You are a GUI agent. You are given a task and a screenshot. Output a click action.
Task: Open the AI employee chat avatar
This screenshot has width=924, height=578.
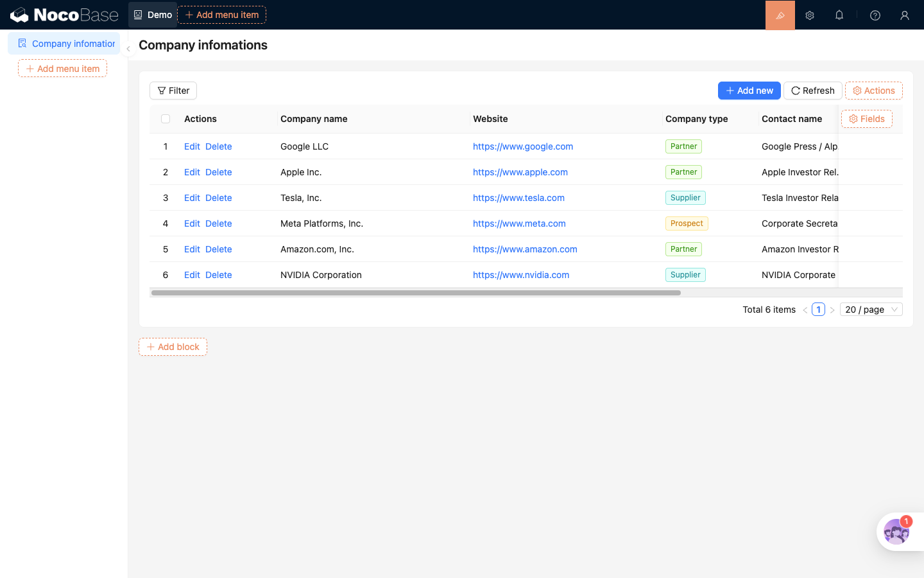point(896,532)
